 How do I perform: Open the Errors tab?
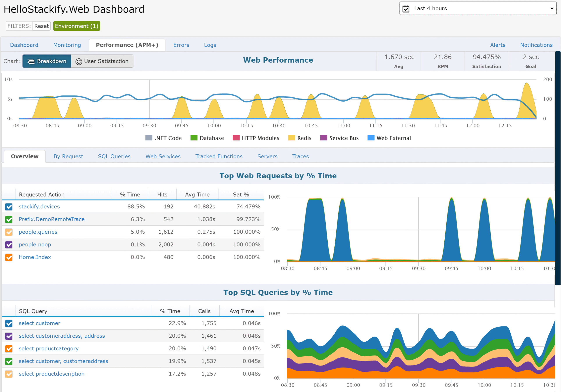(181, 45)
